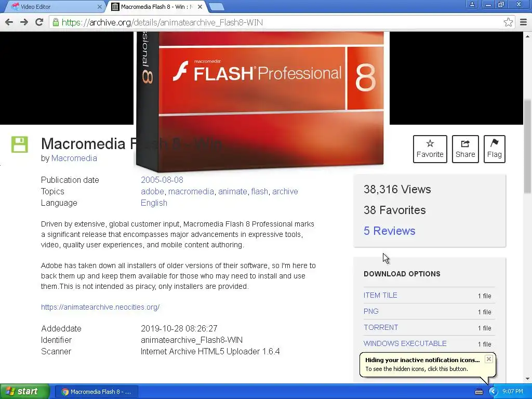The width and height of the screenshot is (532, 399).
Task: Open the Windows start menu
Action: click(x=25, y=392)
